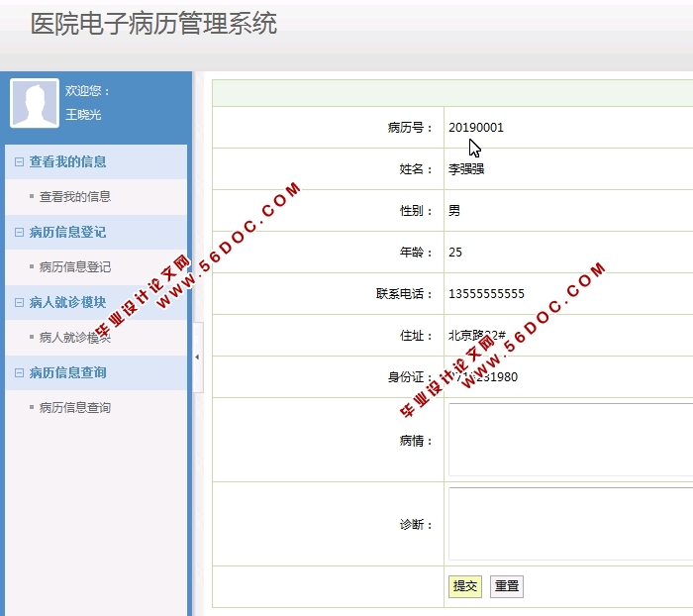Go to the 病历信息查询 submenu entry
The height and width of the screenshot is (616, 693).
[74, 407]
